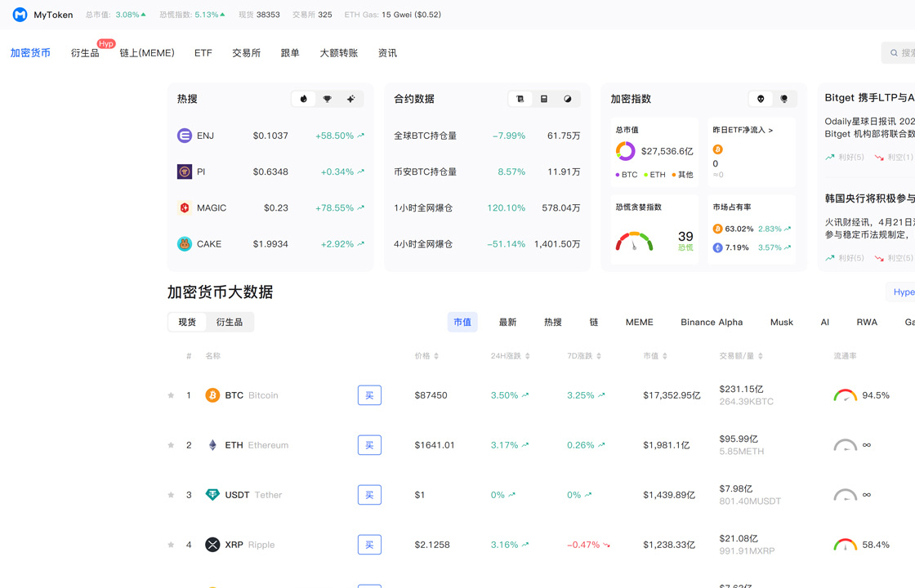Open 资讯 nav item
Screen dimensions: 915x588
(387, 53)
